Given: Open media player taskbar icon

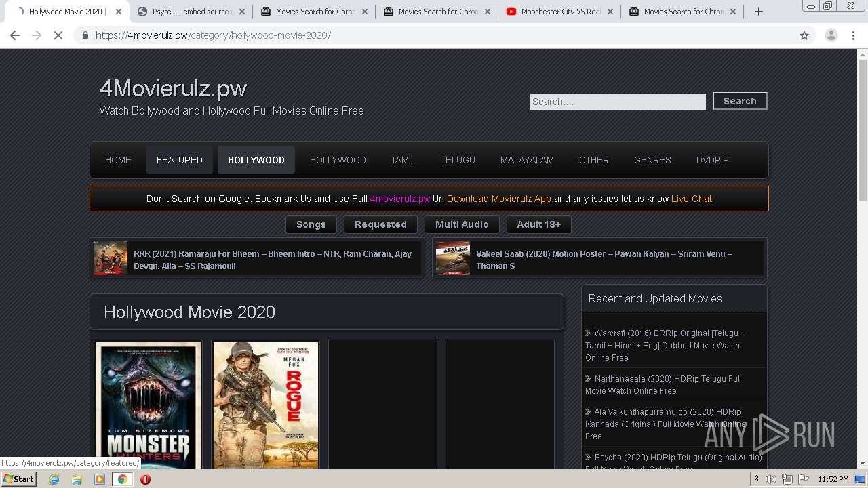Looking at the screenshot, I should [x=100, y=479].
